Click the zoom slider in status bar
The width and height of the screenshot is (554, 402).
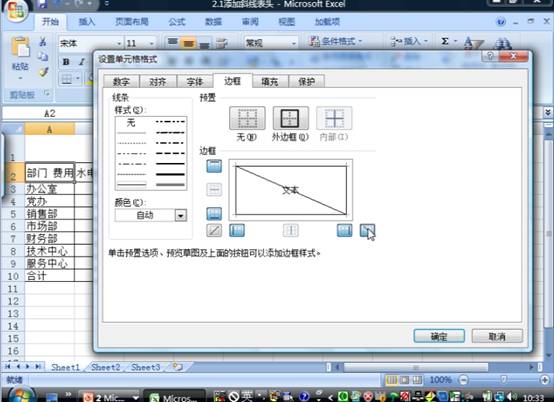pyautogui.click(x=504, y=380)
